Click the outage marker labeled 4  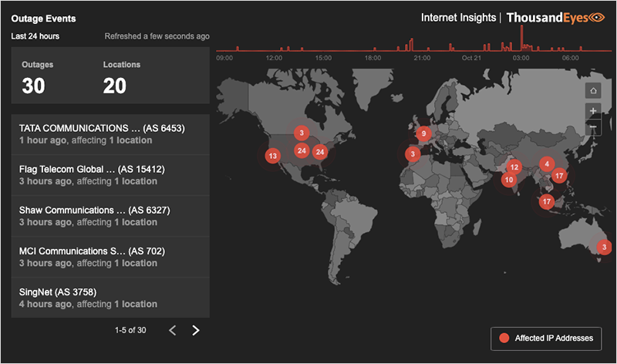coord(546,163)
